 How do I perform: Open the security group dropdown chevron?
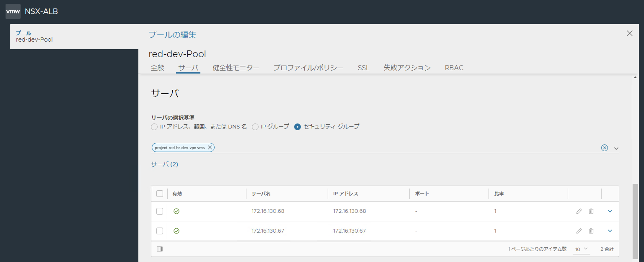(616, 148)
